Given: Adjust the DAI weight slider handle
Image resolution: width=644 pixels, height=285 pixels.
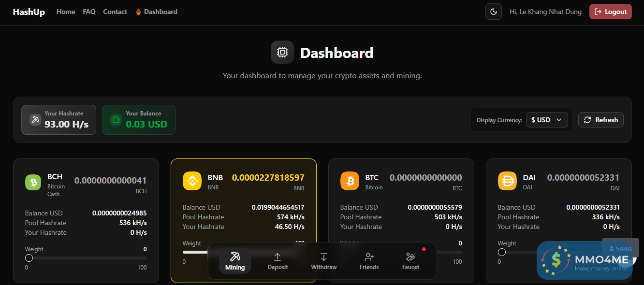Looking at the screenshot, I should (502, 252).
